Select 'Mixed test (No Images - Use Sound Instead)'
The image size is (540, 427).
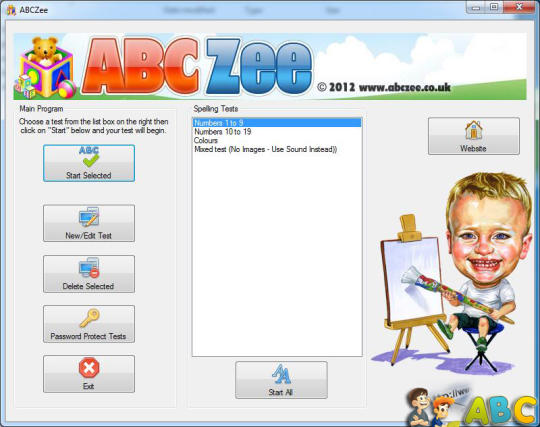click(277, 149)
